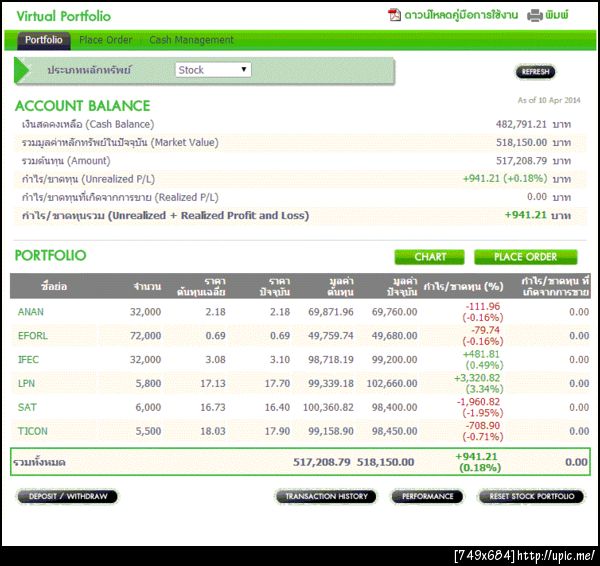Click the amount value 517,208.79 in account balance
Screen dimensions: 600x566
point(522,161)
